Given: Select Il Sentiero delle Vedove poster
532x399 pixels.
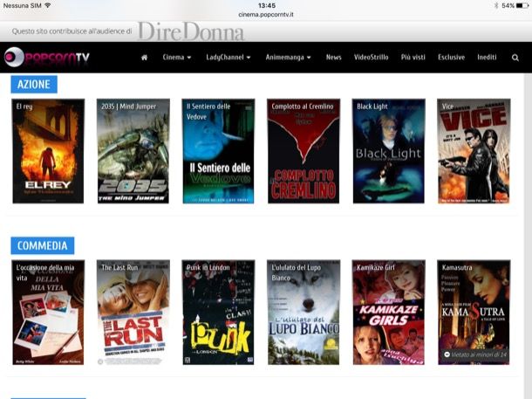Looking at the screenshot, I should 218,151.
